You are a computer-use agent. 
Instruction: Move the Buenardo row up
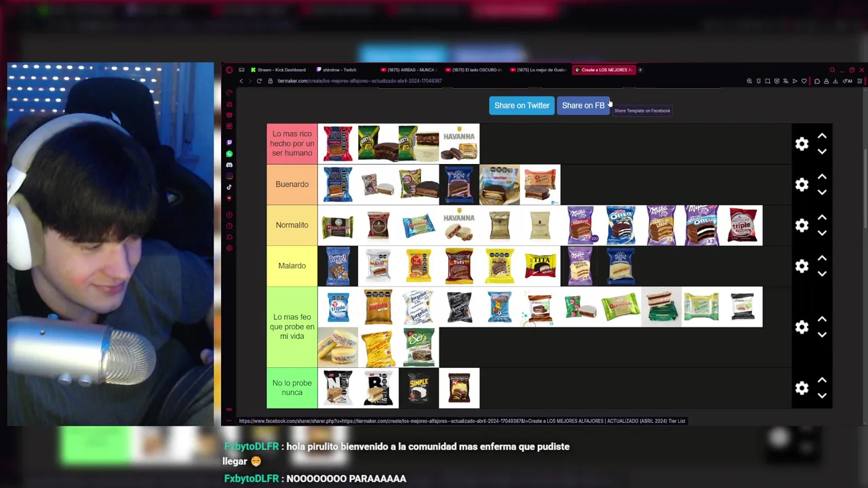coord(822,177)
